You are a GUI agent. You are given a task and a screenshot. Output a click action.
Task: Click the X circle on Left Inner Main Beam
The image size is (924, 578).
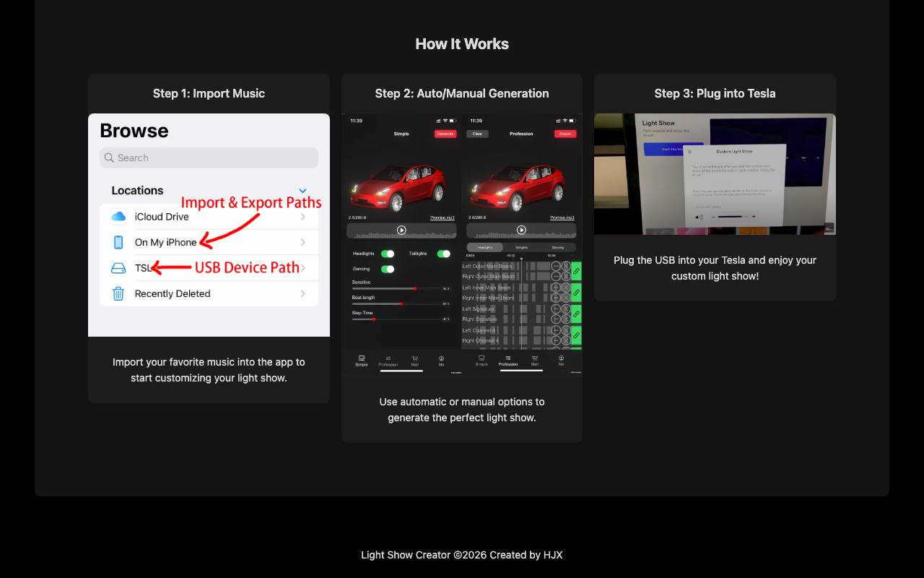coord(566,288)
